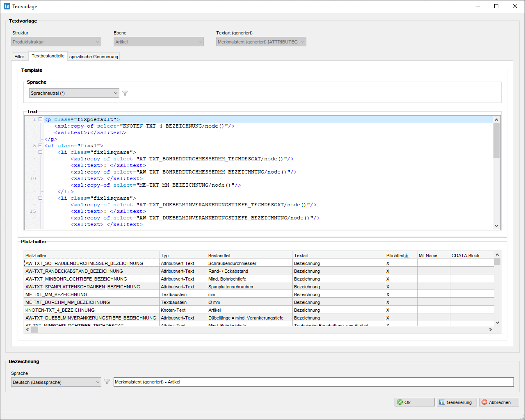Image resolution: width=525 pixels, height=420 pixels.
Task: Click the Bestandteil cell 'Schraubendurchmesser'
Action: [x=249, y=263]
